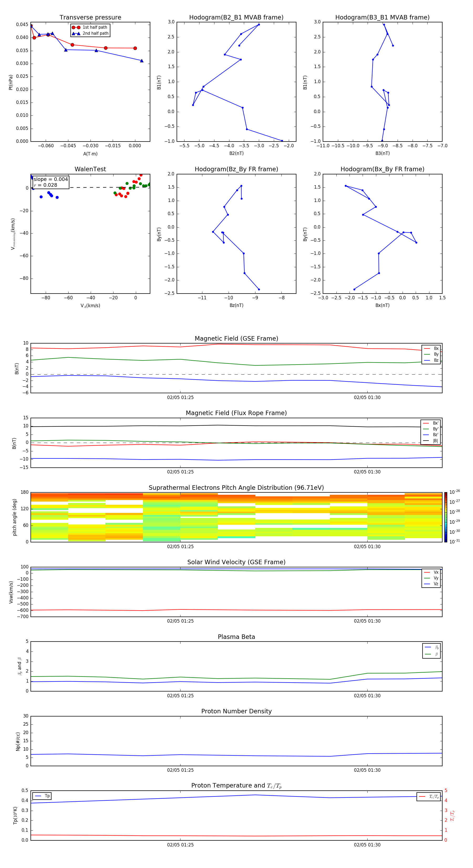Click the Vy legend entry
The width and height of the screenshot is (473, 868).
click(431, 578)
